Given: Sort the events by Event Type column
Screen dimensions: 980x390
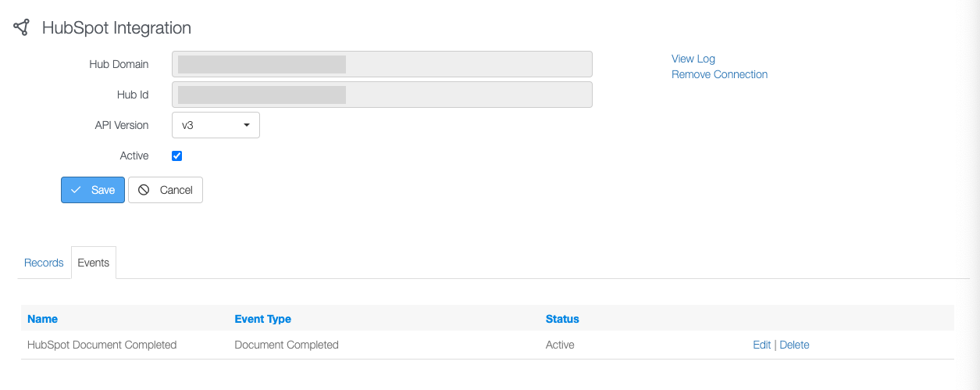Looking at the screenshot, I should [x=262, y=319].
